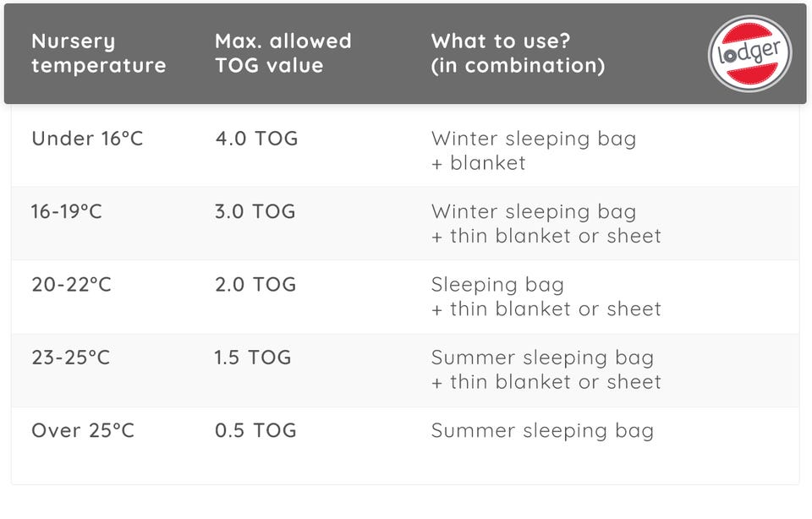Click the "0.5 TOG" value
The height and width of the screenshot is (519, 812).
[x=255, y=430]
